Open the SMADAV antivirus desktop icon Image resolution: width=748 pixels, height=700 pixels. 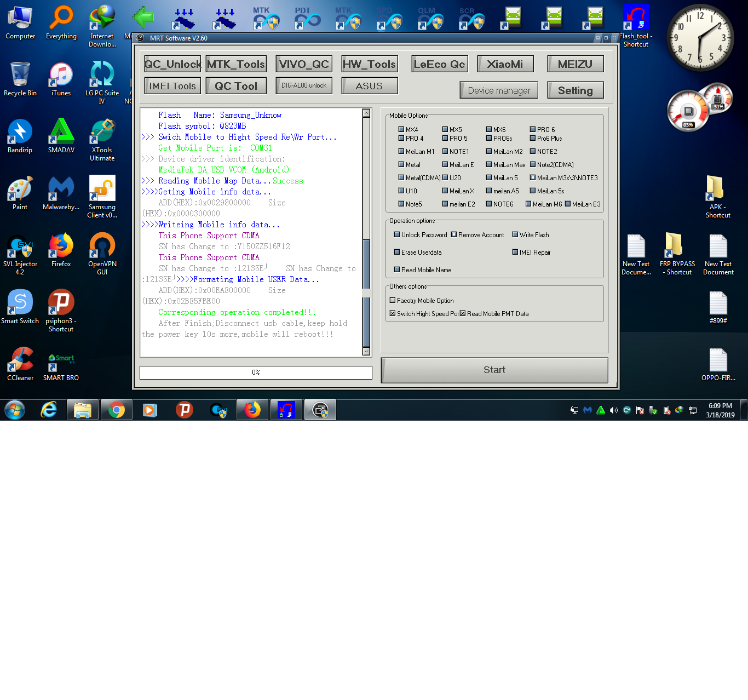click(61, 136)
